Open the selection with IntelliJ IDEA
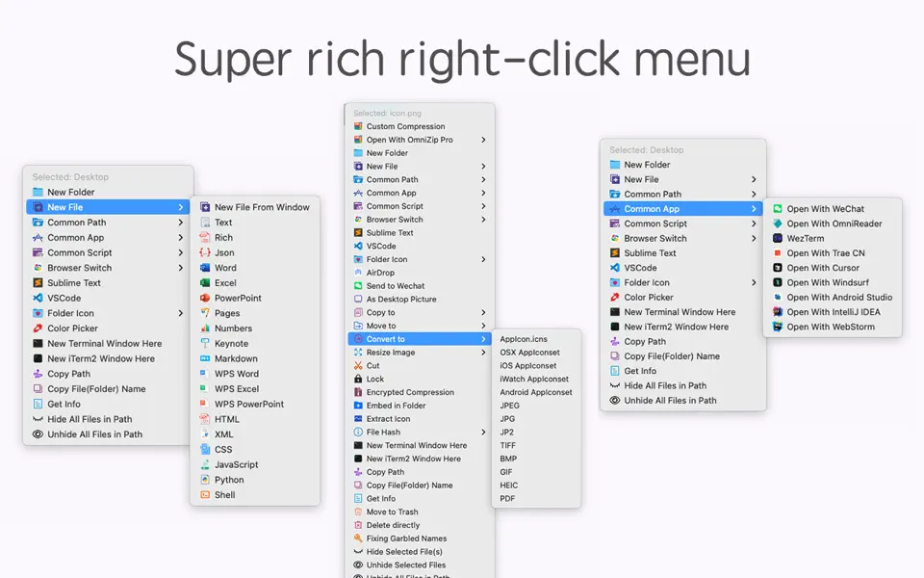The height and width of the screenshot is (578, 924). [833, 312]
